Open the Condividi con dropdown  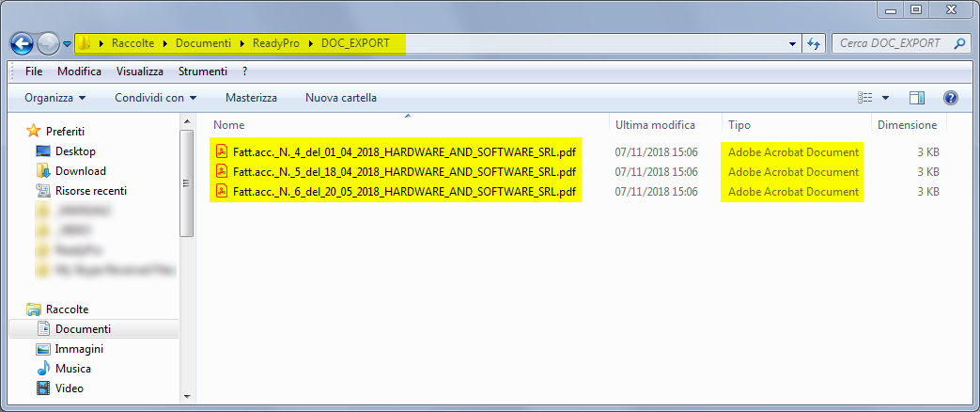coord(156,98)
